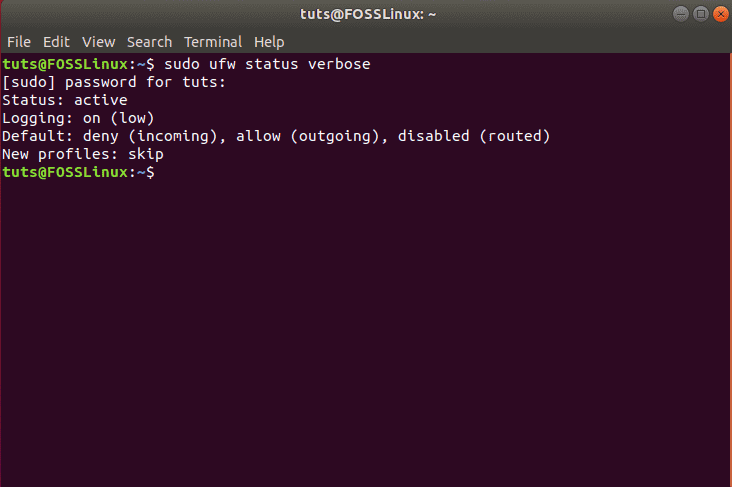Open the Edit menu
This screenshot has height=487, width=732.
(x=56, y=42)
